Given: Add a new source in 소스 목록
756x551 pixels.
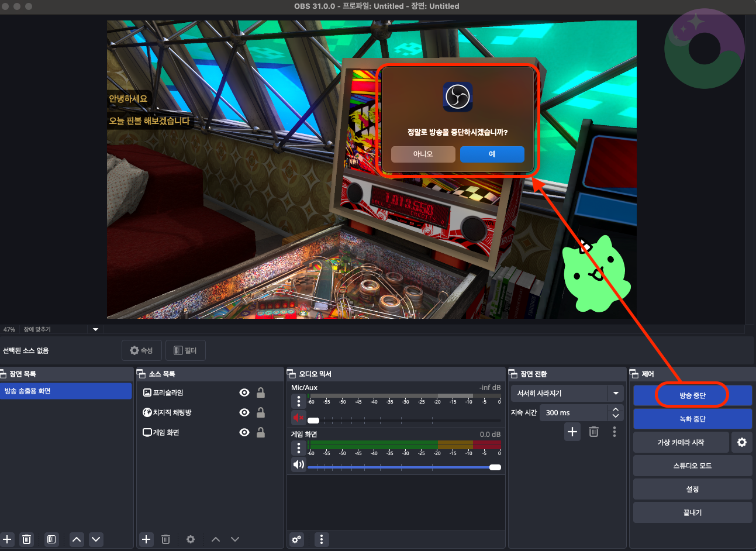Looking at the screenshot, I should click(146, 539).
